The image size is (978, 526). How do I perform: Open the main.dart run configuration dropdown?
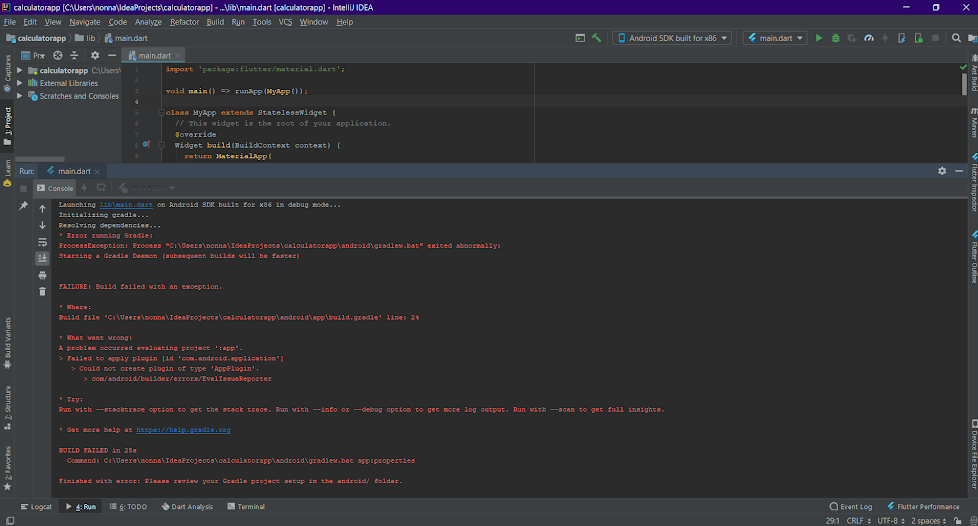[x=775, y=38]
